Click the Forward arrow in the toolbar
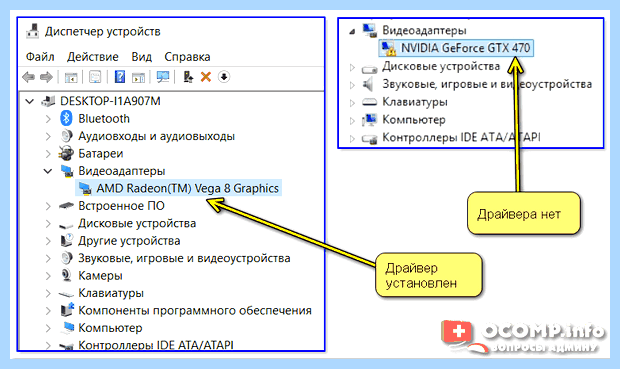The width and height of the screenshot is (620, 369). point(46,77)
